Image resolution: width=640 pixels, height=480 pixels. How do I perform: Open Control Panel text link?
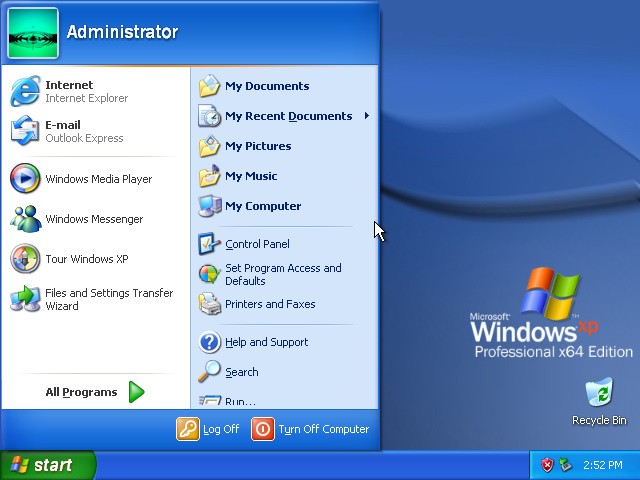click(x=257, y=244)
